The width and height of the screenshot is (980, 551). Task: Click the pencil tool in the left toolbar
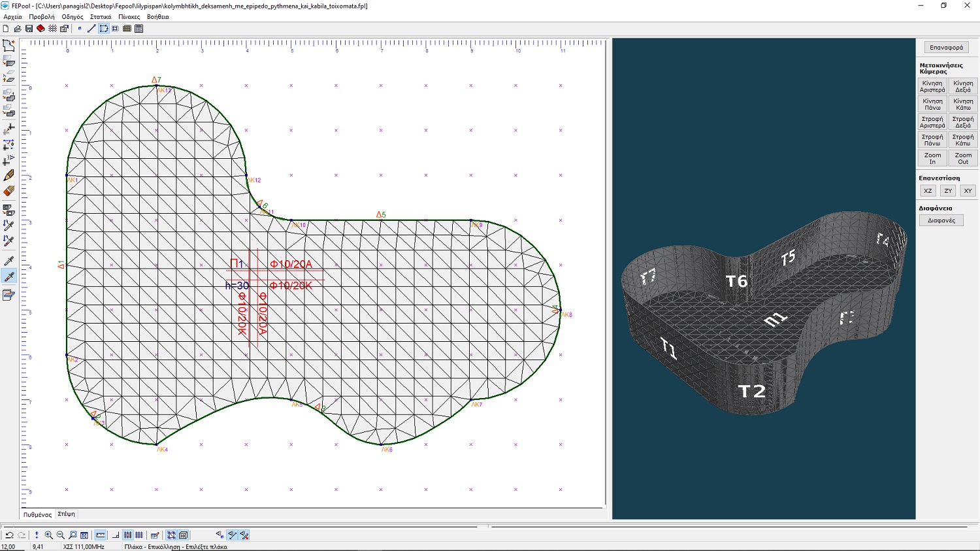coord(8,175)
